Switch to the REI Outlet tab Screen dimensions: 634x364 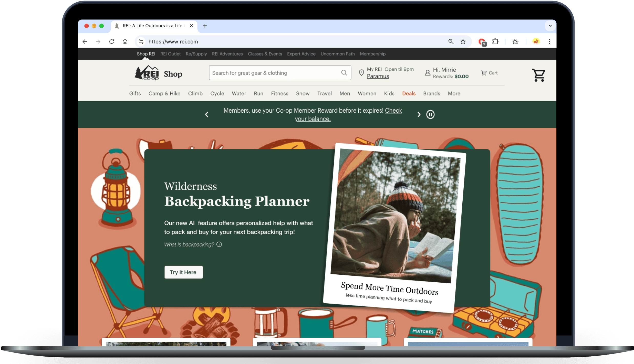point(170,54)
